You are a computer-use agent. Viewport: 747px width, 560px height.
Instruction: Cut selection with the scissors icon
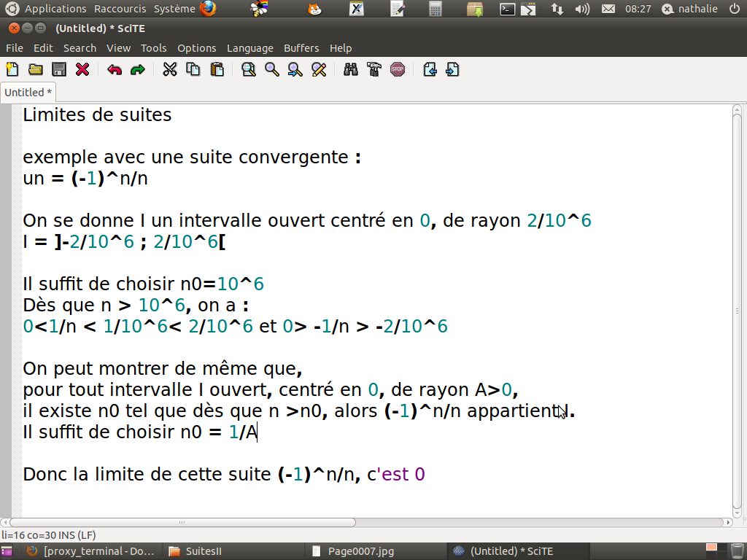[x=170, y=70]
